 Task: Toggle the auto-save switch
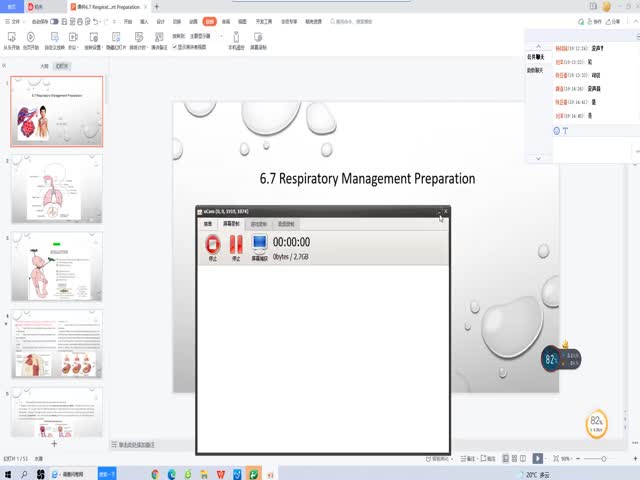click(54, 22)
